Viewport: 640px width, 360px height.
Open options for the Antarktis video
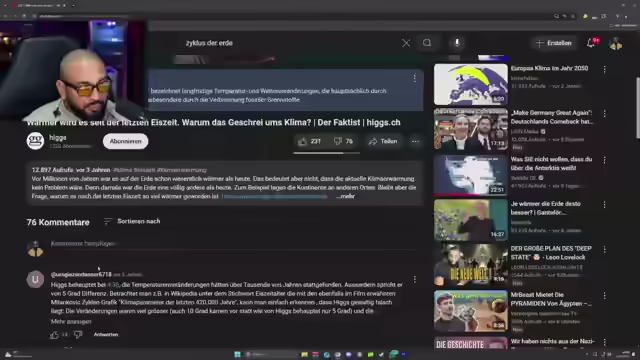(604, 160)
